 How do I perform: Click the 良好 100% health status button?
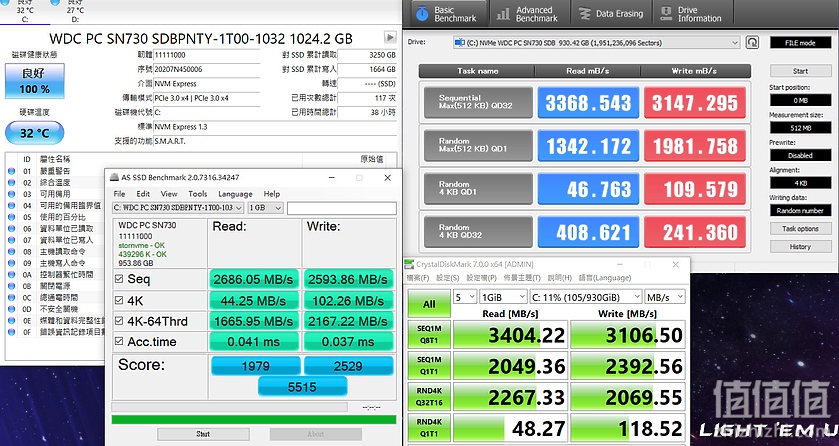(x=35, y=81)
